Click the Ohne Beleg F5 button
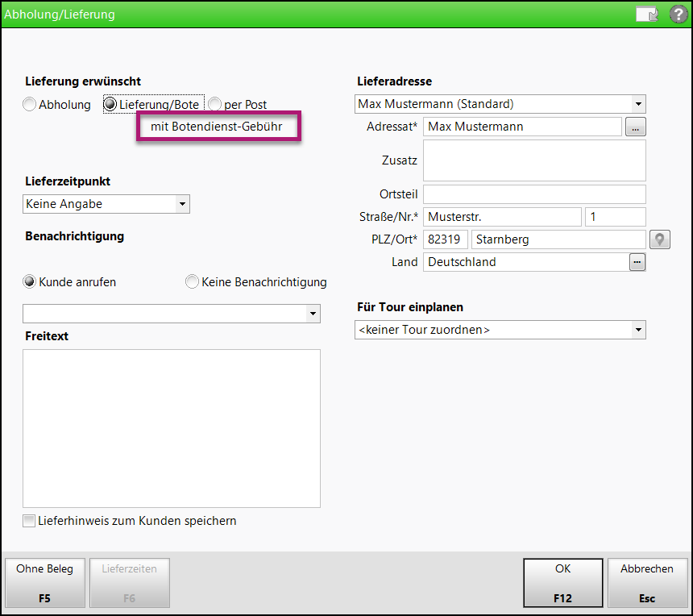The height and width of the screenshot is (616, 693). 44,583
